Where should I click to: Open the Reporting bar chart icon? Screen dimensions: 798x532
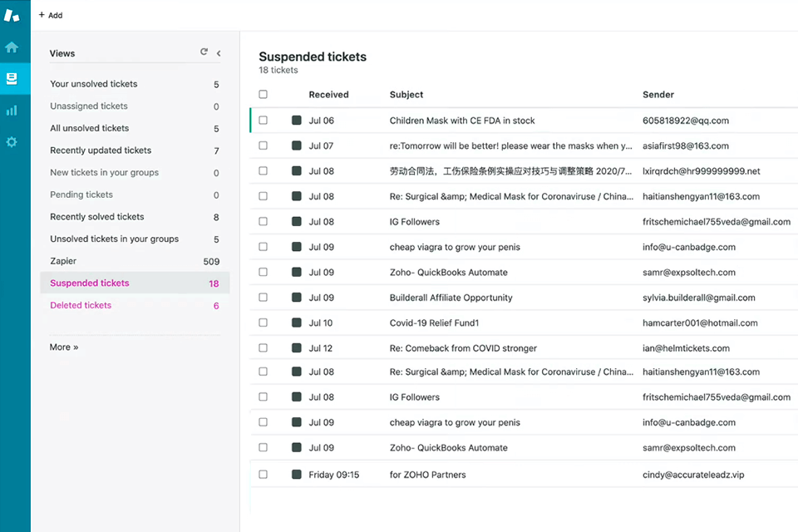12,111
